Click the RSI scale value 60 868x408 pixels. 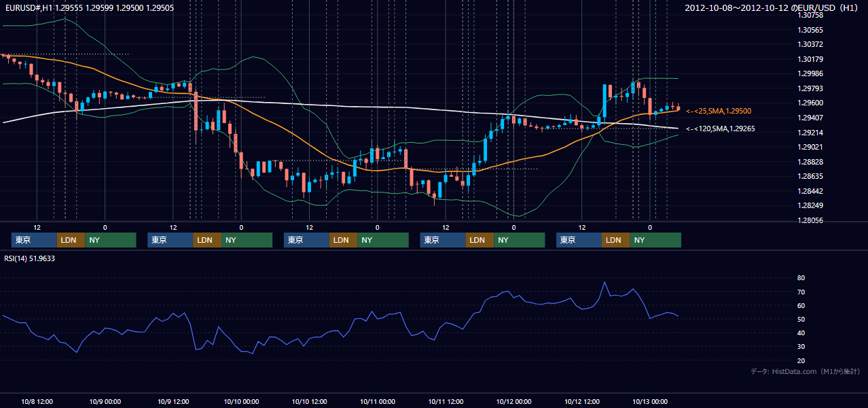(x=801, y=305)
